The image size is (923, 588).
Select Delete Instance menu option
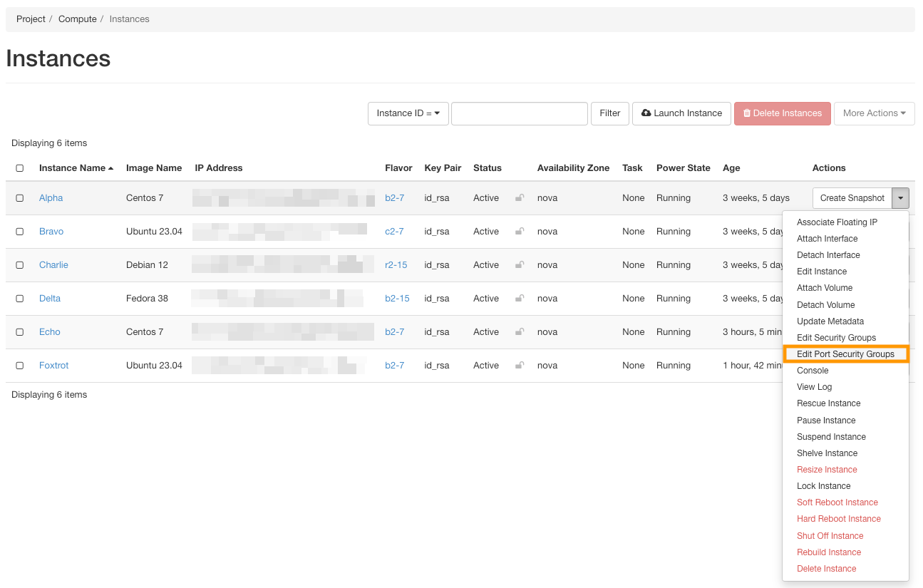pyautogui.click(x=826, y=569)
